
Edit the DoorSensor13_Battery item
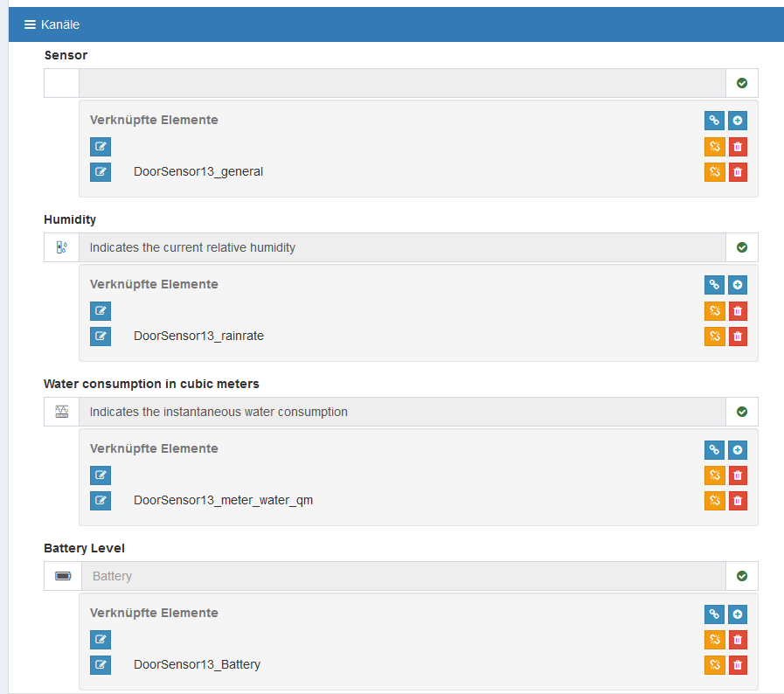pos(101,665)
